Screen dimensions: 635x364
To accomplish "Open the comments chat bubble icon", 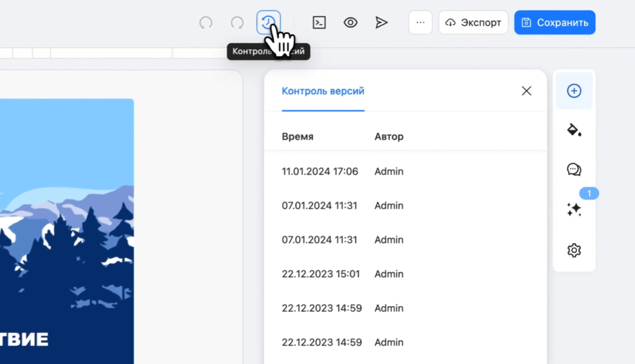I will point(574,169).
